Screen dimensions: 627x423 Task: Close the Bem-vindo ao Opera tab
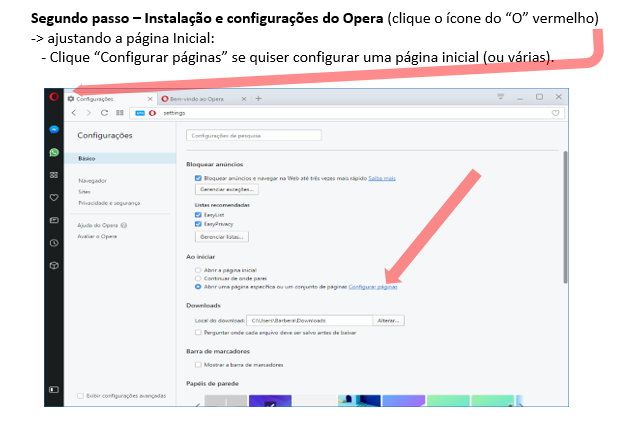pyautogui.click(x=244, y=99)
